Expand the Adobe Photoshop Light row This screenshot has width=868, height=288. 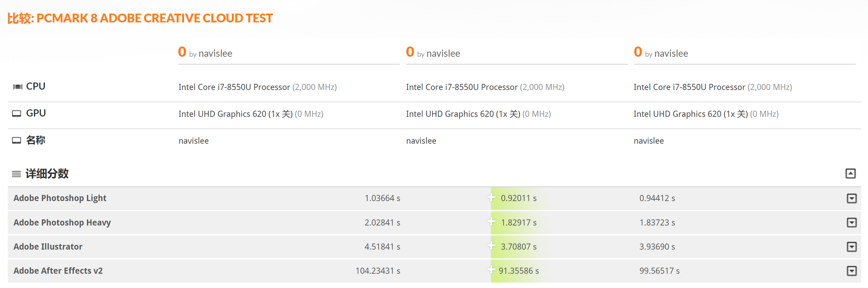851,198
